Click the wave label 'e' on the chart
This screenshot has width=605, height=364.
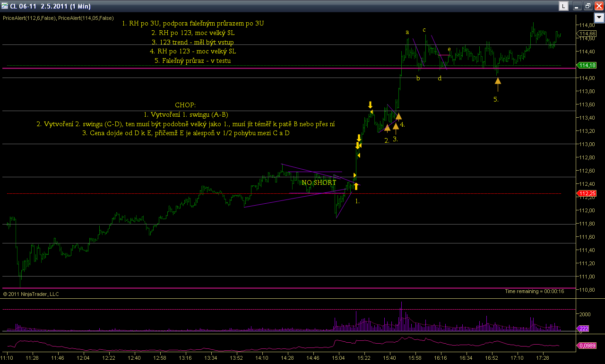[x=449, y=49]
